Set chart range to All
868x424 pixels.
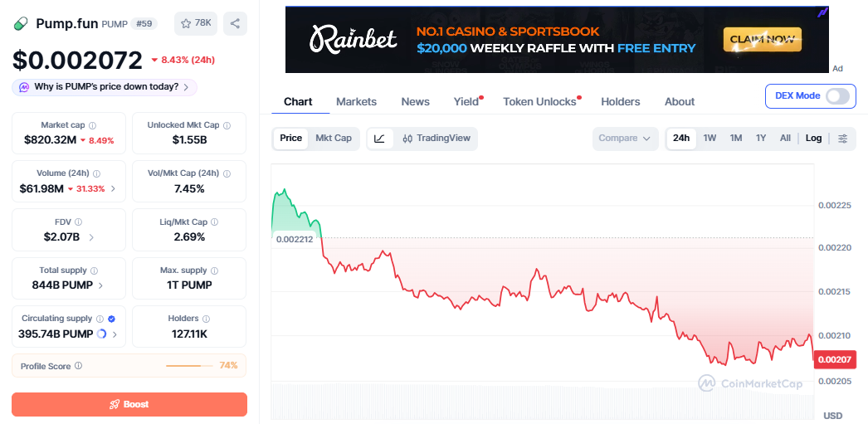pos(785,139)
